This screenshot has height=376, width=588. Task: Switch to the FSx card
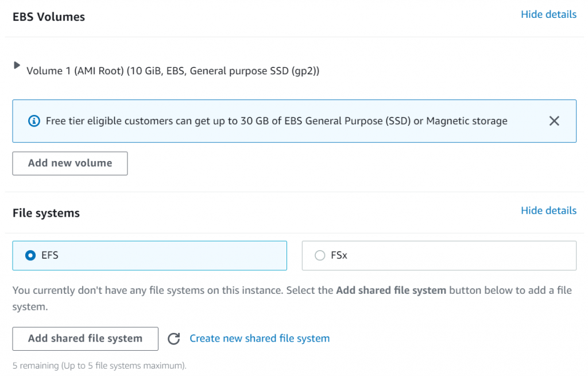[439, 255]
